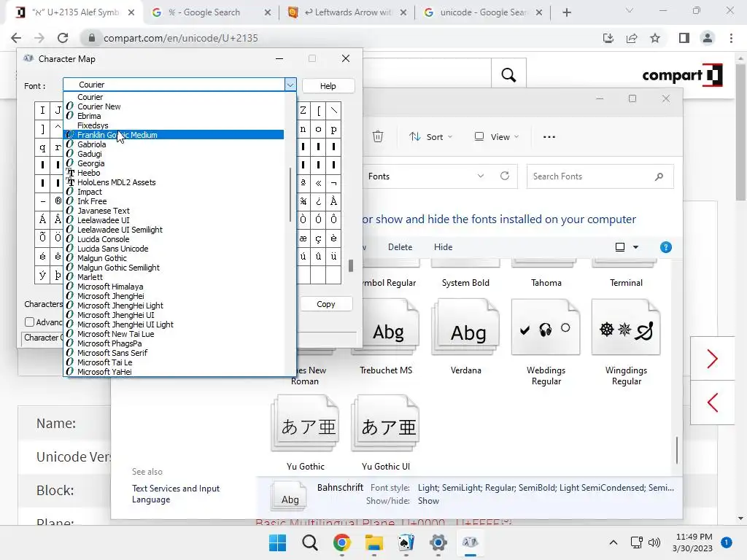747x560 pixels.
Task: Select the Trebuchet MS font thumbnail
Action: pyautogui.click(x=386, y=337)
